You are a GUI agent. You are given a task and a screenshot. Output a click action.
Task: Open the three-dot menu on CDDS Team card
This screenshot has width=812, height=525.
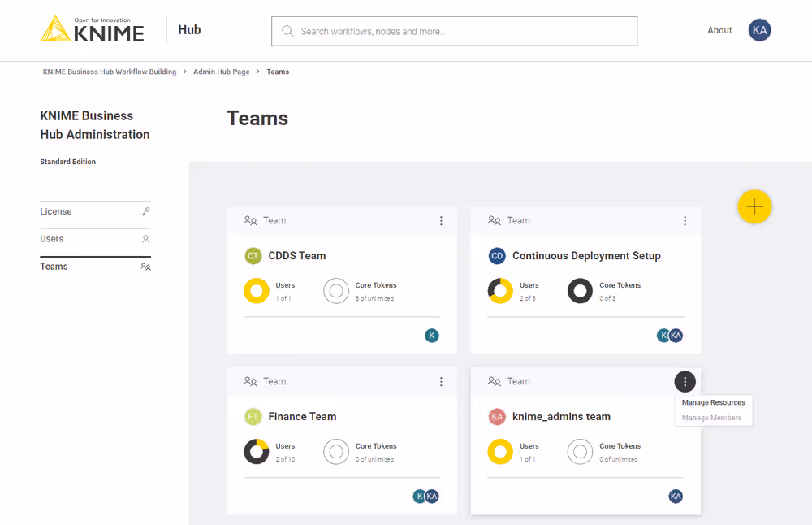[x=441, y=220]
